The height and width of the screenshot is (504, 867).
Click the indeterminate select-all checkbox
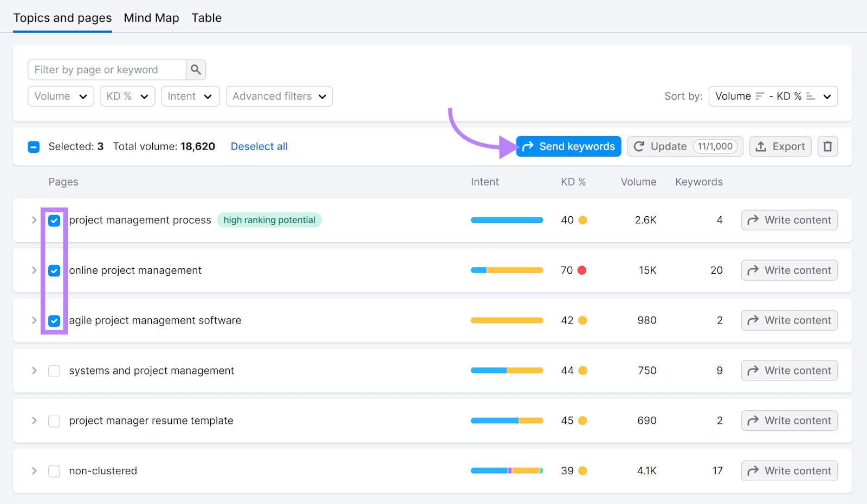tap(34, 146)
